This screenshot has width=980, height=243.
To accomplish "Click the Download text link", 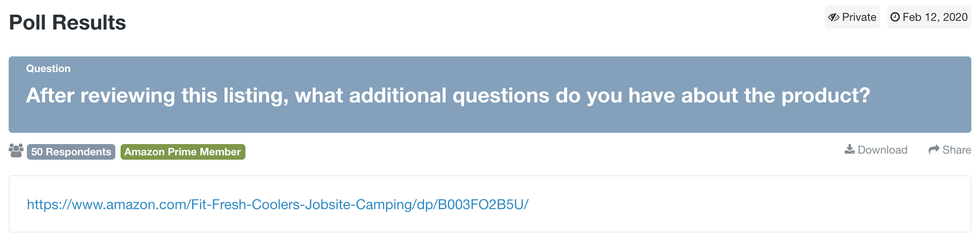I will click(882, 150).
